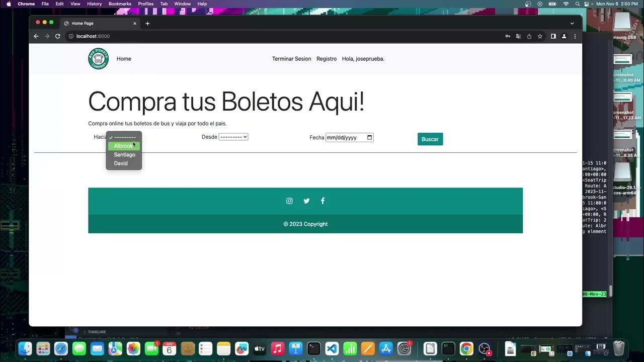Open the Help menu

tap(202, 4)
